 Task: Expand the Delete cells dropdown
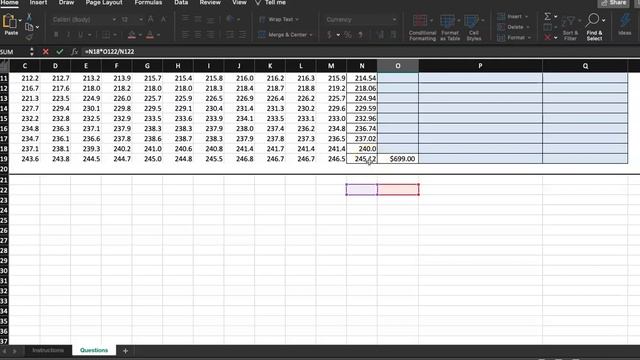(x=528, y=27)
